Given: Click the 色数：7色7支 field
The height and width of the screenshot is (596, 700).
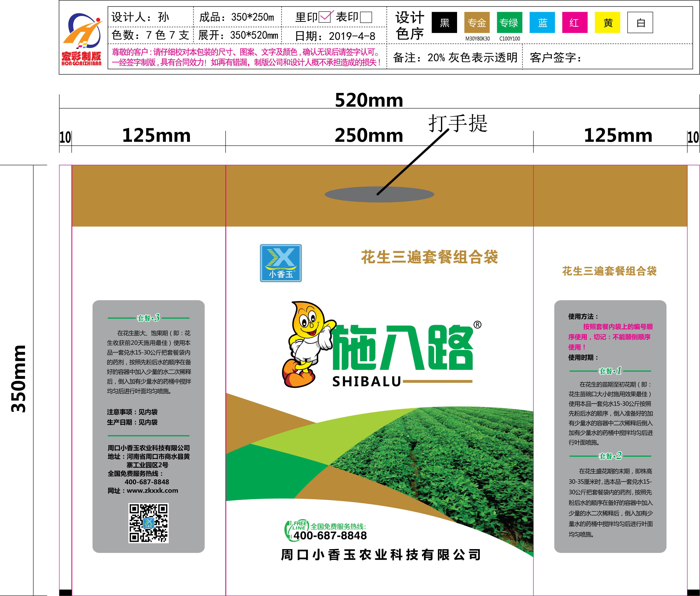Looking at the screenshot, I should [x=150, y=35].
